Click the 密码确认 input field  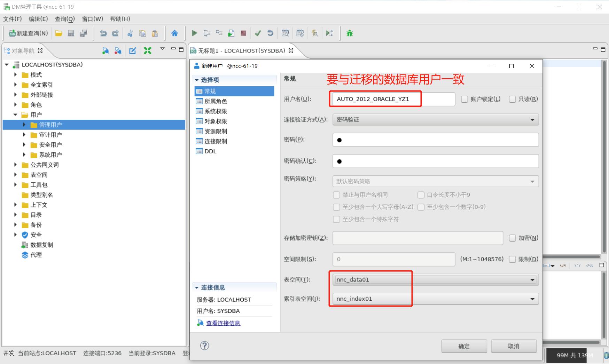pyautogui.click(x=436, y=161)
